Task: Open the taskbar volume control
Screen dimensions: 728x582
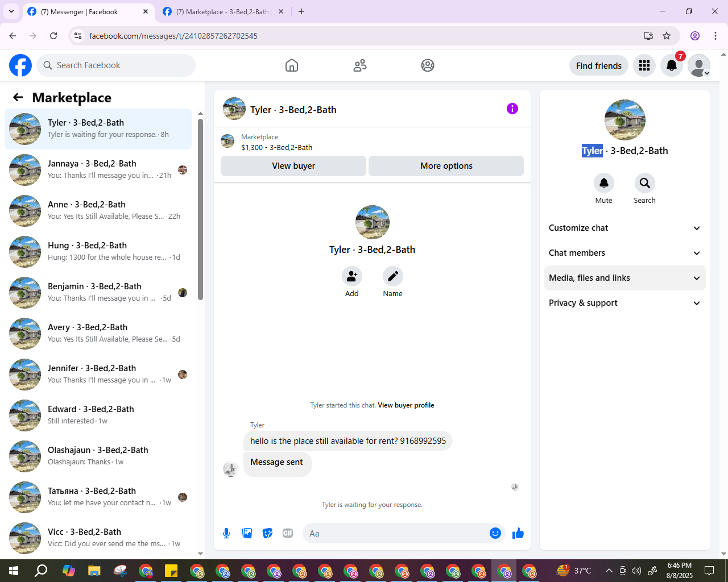Action: click(x=636, y=571)
